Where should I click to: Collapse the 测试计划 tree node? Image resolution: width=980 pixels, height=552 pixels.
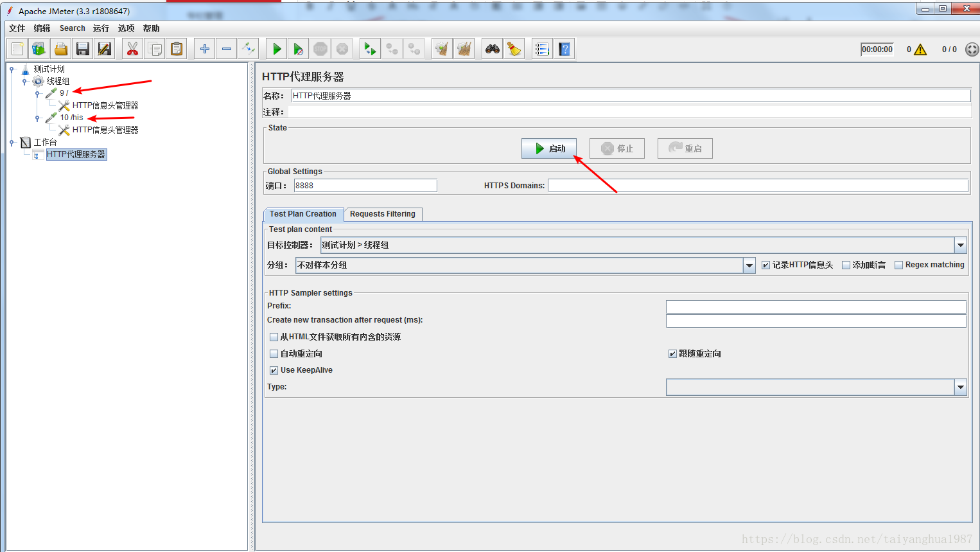tap(12, 69)
